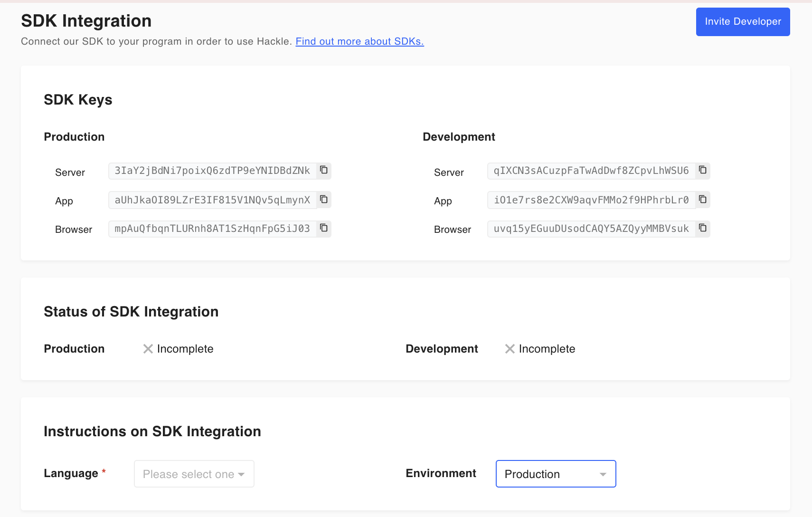Select the Production Server key field
This screenshot has height=517, width=812.
click(x=213, y=171)
